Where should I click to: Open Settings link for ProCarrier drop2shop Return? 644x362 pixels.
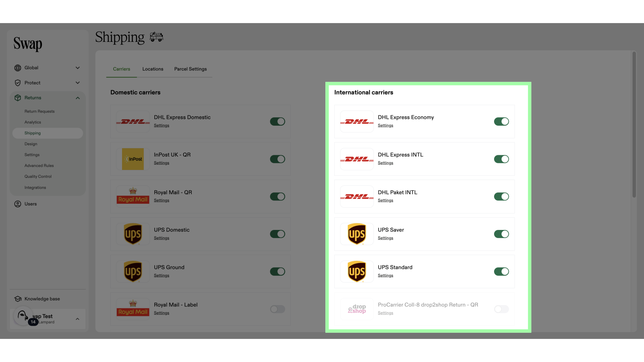tap(385, 313)
